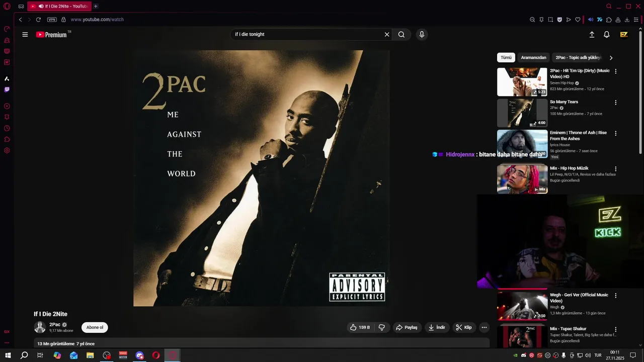Open Easy Setup sliders icon
The height and width of the screenshot is (362, 644).
[636, 20]
